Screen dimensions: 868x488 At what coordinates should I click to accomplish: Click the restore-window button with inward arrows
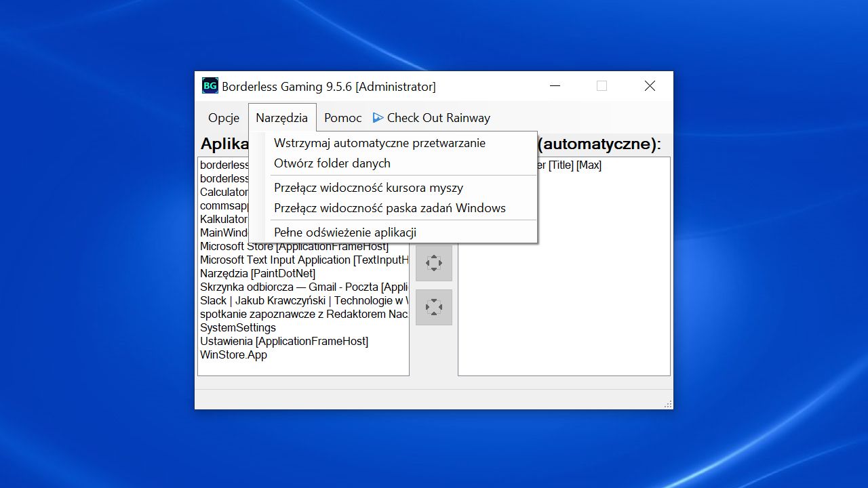click(434, 307)
